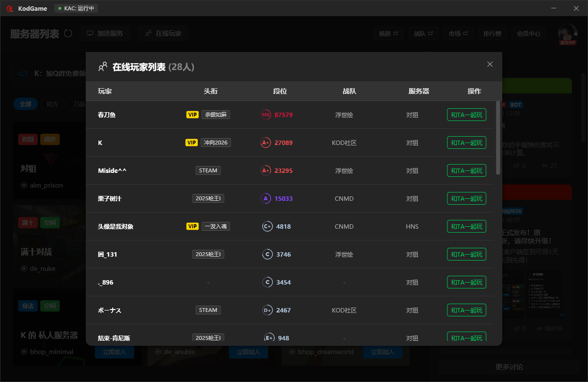Open the 市场 external link
This screenshot has height=382, width=588.
[458, 33]
